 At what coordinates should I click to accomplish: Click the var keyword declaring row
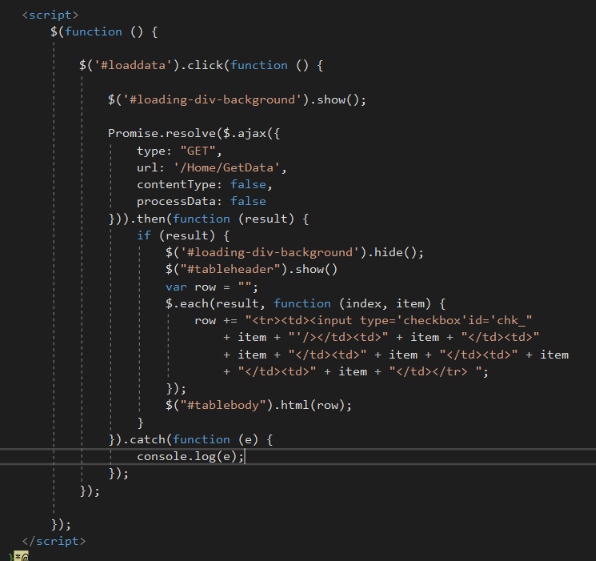(x=176, y=287)
